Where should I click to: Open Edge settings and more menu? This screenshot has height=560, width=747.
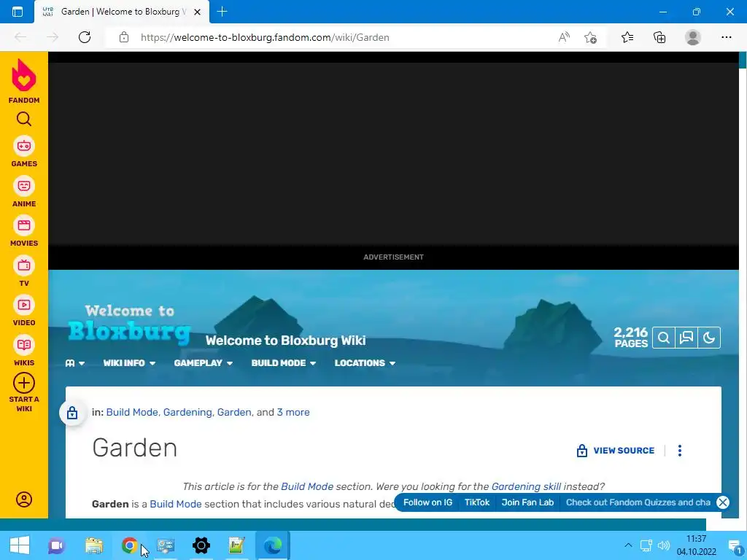[726, 37]
